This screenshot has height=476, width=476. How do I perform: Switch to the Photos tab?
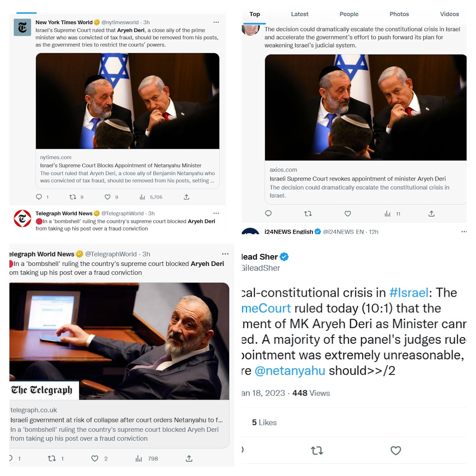point(399,14)
